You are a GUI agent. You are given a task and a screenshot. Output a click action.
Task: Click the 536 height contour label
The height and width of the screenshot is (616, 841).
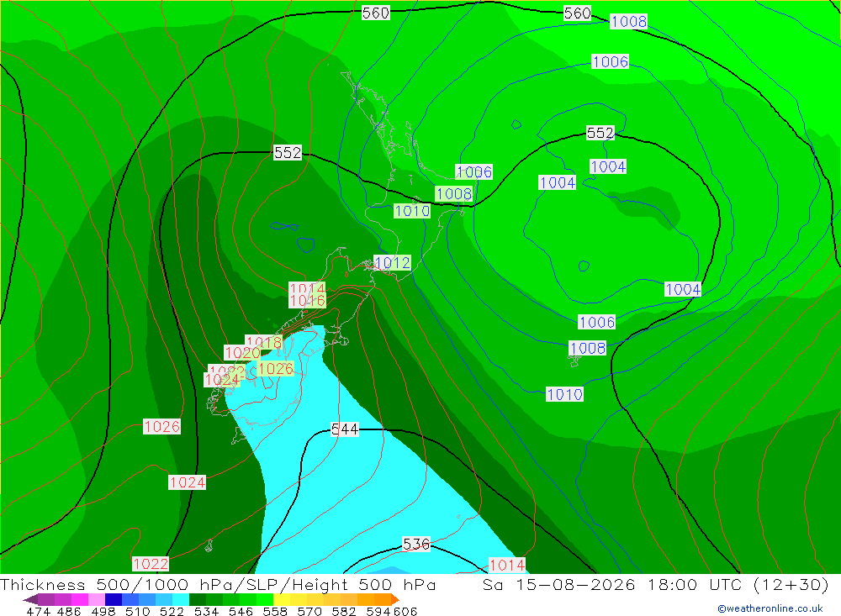tap(416, 545)
